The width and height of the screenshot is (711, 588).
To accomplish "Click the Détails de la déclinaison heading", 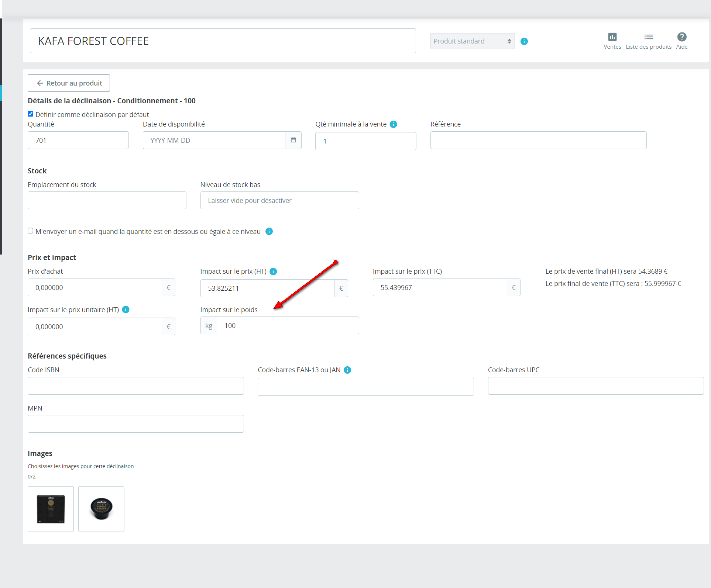I will (x=111, y=101).
